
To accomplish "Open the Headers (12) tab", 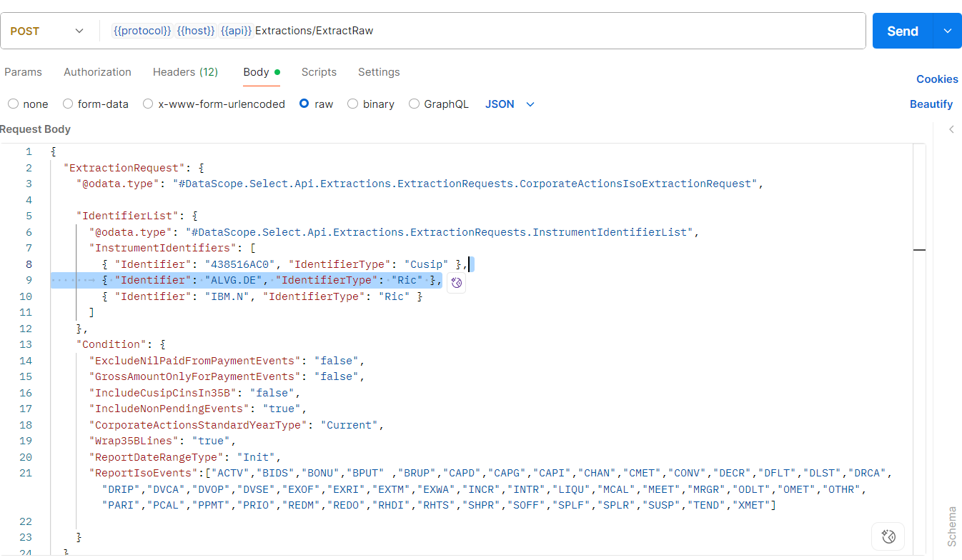I will (185, 72).
